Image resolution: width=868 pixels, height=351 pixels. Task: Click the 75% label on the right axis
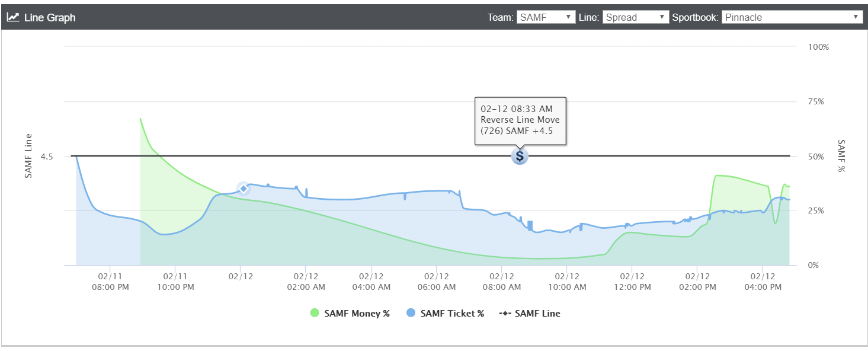click(816, 101)
